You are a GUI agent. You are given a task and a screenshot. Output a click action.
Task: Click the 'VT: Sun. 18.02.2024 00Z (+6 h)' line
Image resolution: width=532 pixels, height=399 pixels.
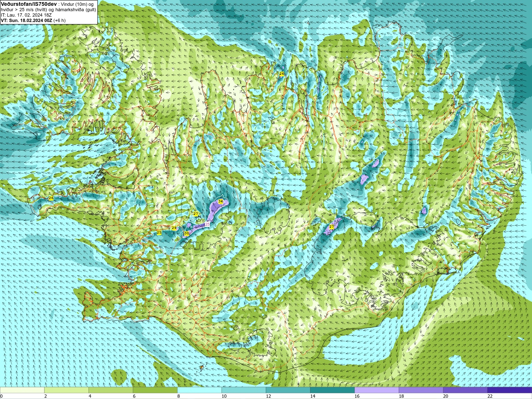[x=33, y=20]
